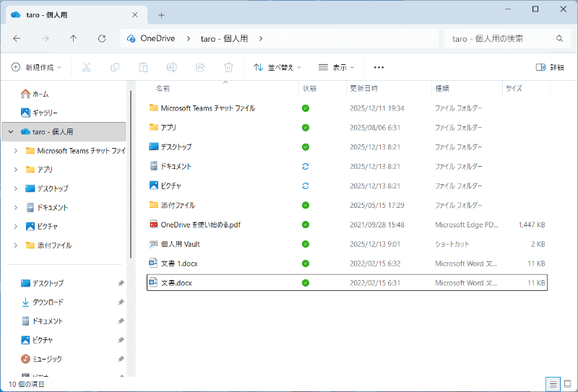Image resolution: width=578 pixels, height=392 pixels.
Task: Select the file 文書.docx
Action: [347, 282]
